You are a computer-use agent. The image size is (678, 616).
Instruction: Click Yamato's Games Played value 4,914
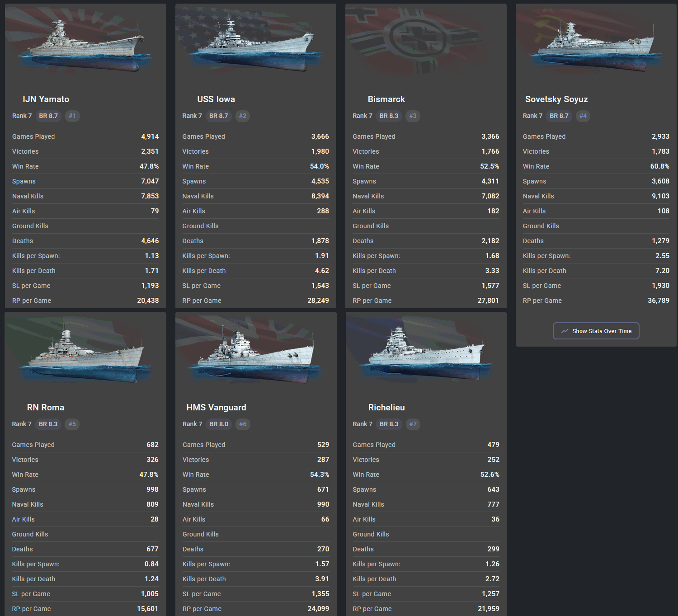pyautogui.click(x=150, y=136)
